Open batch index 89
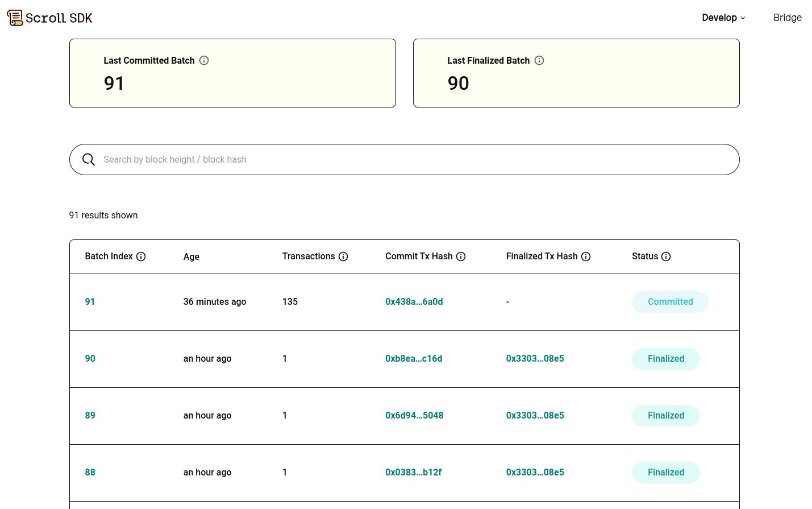This screenshot has width=812, height=509. 90,416
